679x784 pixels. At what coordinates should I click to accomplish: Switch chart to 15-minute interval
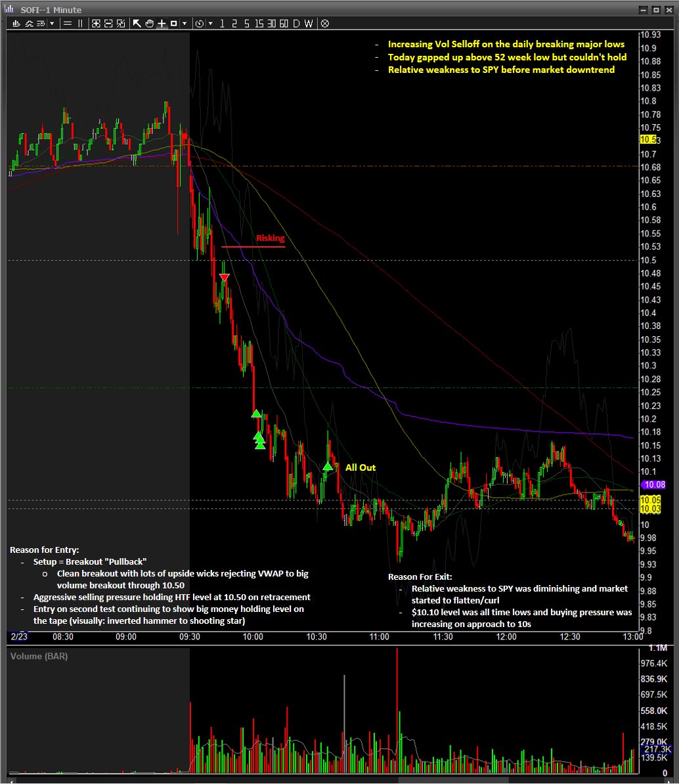click(x=259, y=24)
